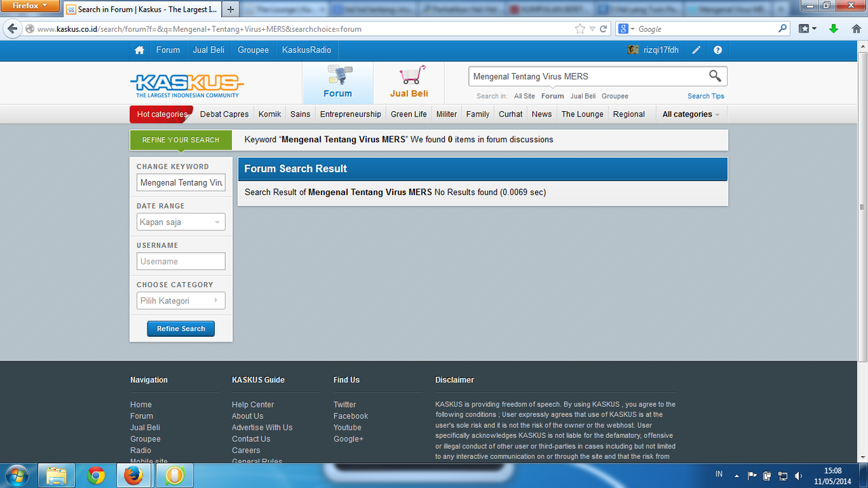Open Help Center in the footer

pos(253,405)
